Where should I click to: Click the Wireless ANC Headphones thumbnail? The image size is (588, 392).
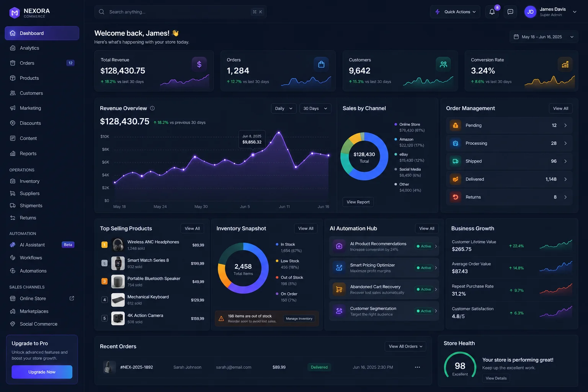[x=118, y=245]
